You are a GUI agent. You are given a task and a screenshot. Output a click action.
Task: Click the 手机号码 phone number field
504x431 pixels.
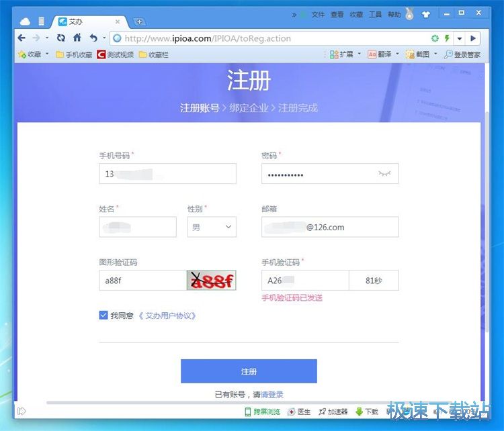coord(167,173)
